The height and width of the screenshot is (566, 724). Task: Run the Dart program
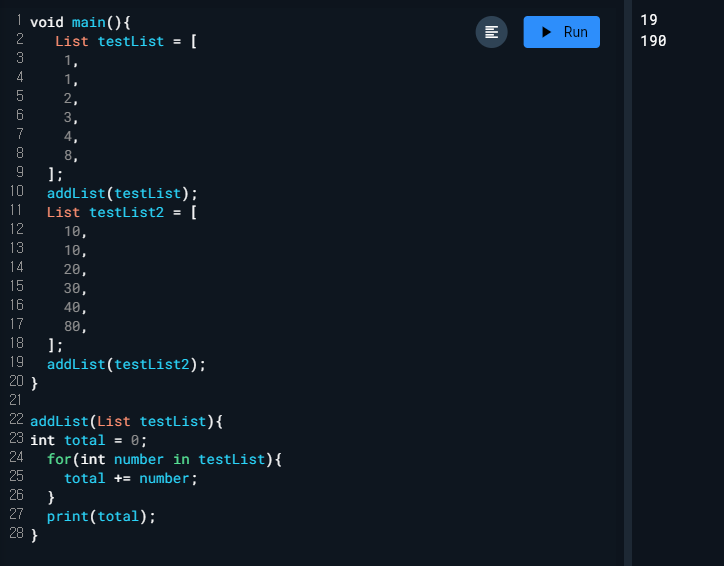coord(561,32)
